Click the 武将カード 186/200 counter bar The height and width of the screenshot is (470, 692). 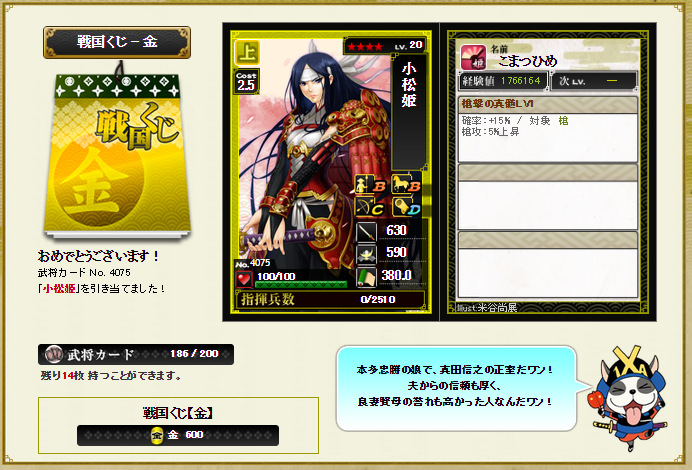[x=136, y=354]
